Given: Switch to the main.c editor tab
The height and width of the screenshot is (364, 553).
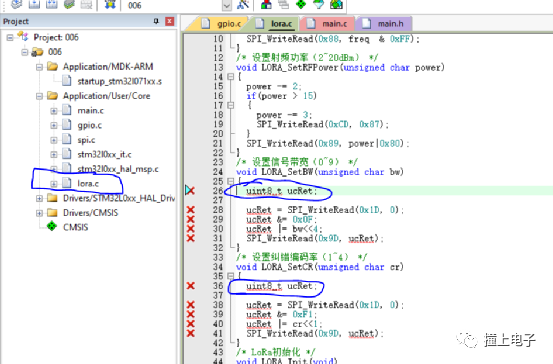Looking at the screenshot, I should pyautogui.click(x=327, y=24).
